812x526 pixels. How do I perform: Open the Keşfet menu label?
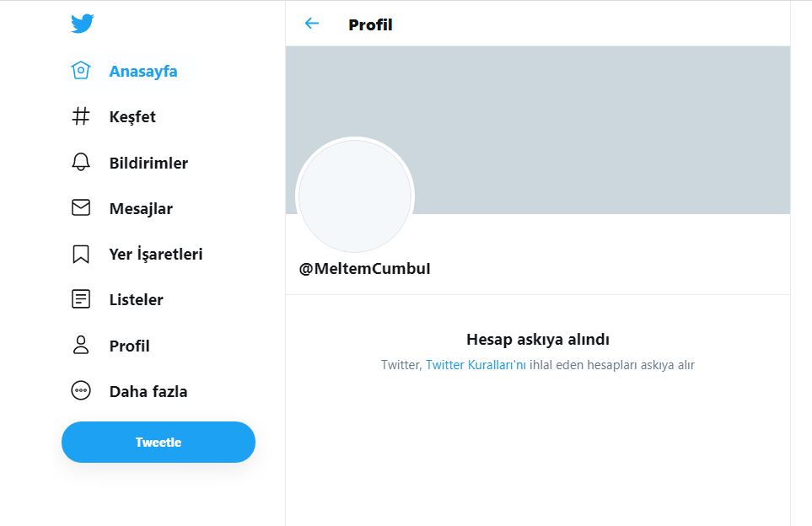tap(132, 117)
